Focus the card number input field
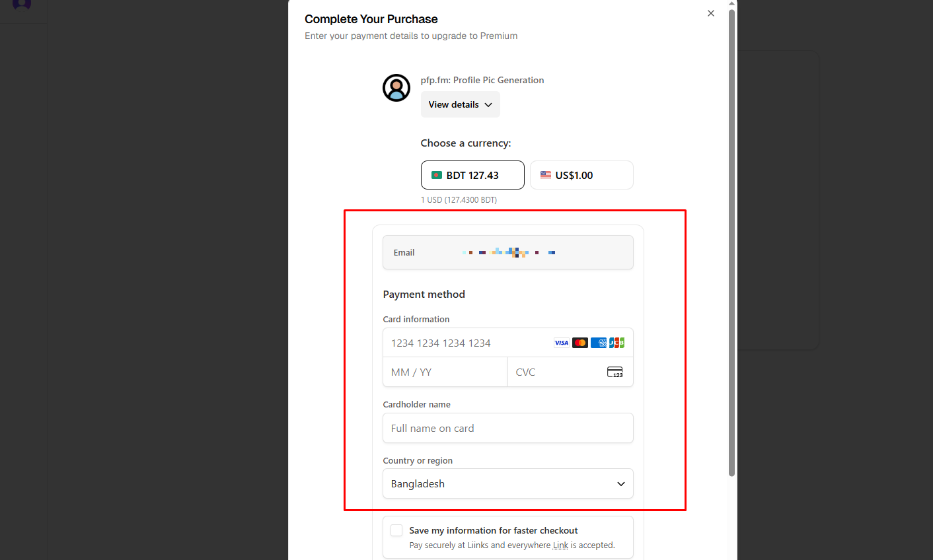This screenshot has width=933, height=560. click(x=508, y=343)
